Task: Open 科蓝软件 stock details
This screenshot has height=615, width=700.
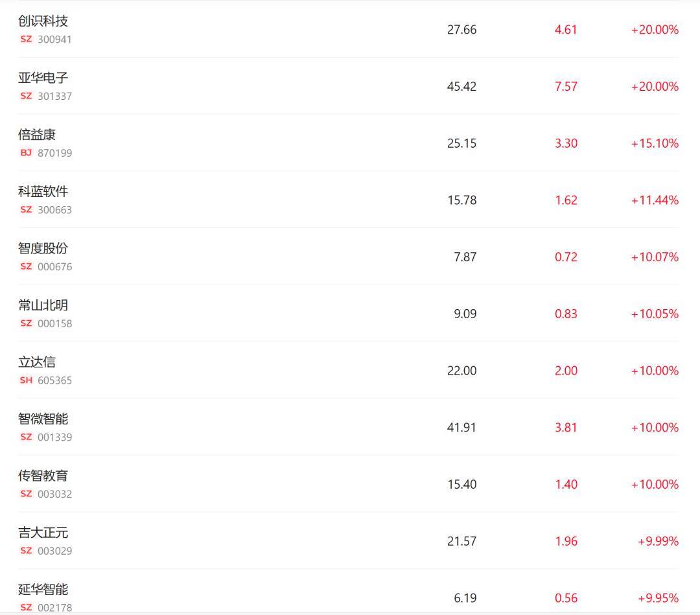Action: tap(43, 191)
